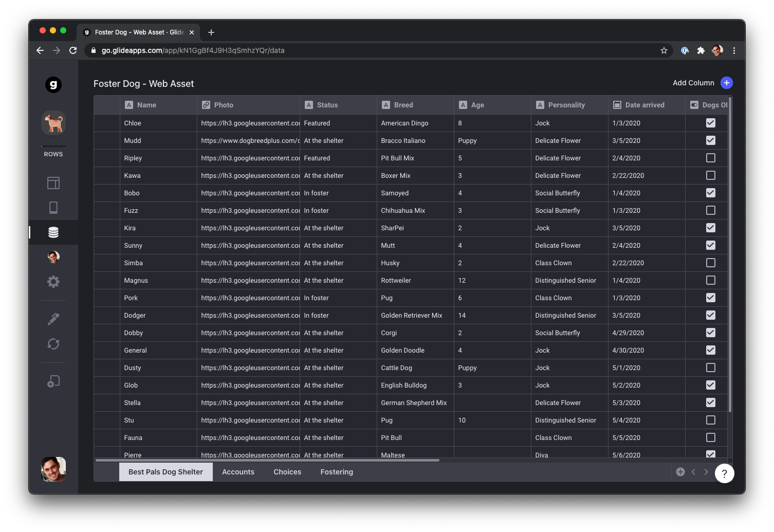Select the Status cell for Pork
774x532 pixels.
[x=338, y=298]
